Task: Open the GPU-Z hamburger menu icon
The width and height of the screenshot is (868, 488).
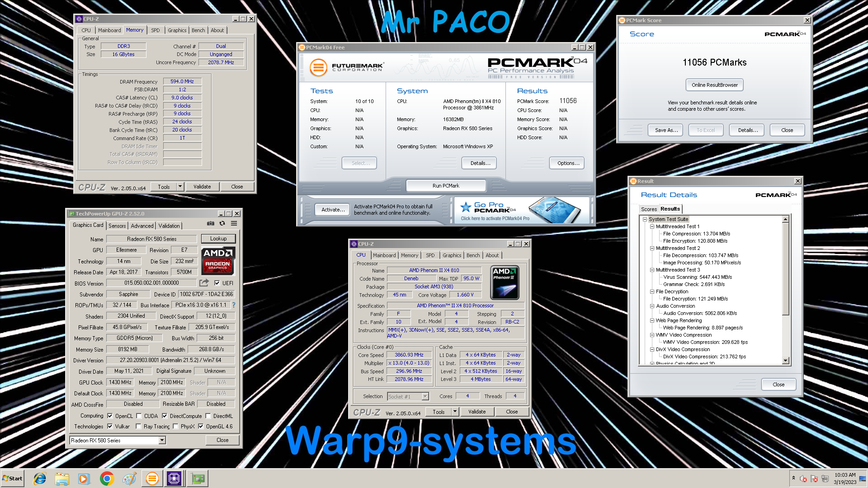Action: (x=234, y=223)
